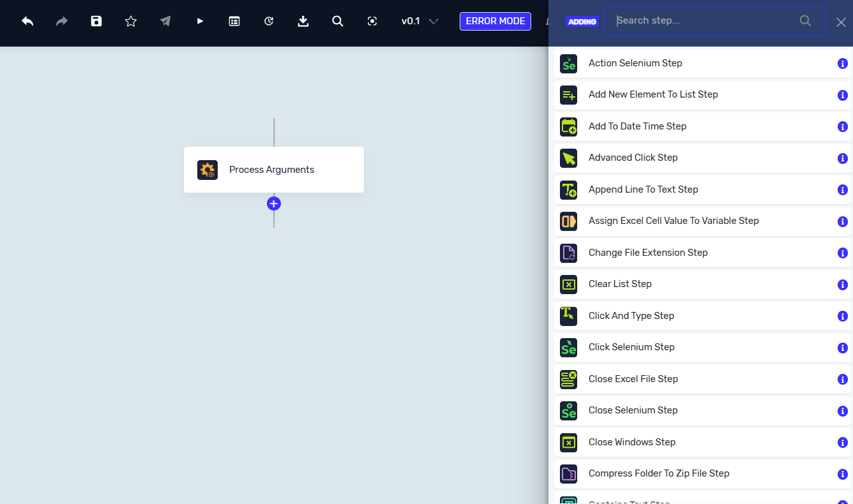Click the redo arrow in the toolbar

[x=62, y=21]
